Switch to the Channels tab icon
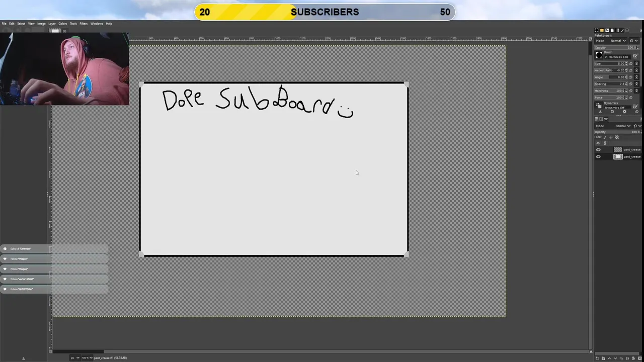This screenshot has height=362, width=644. [x=601, y=119]
